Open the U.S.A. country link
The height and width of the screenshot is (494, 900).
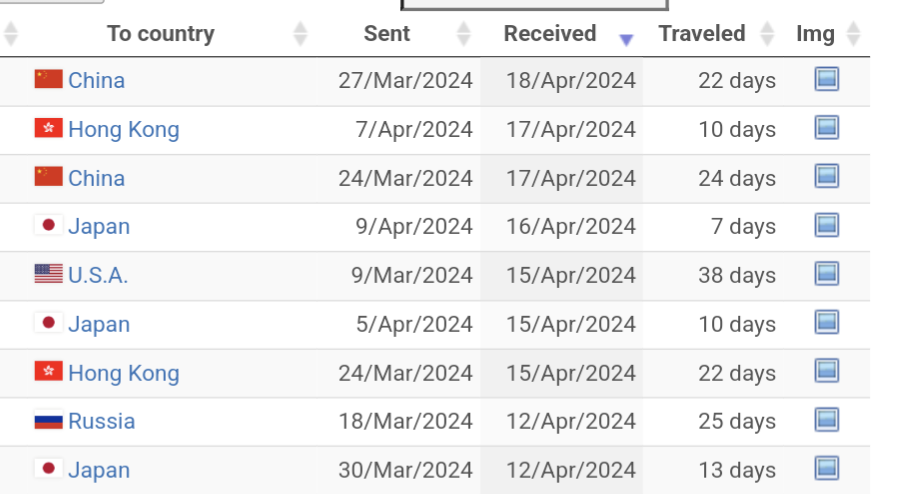click(98, 275)
